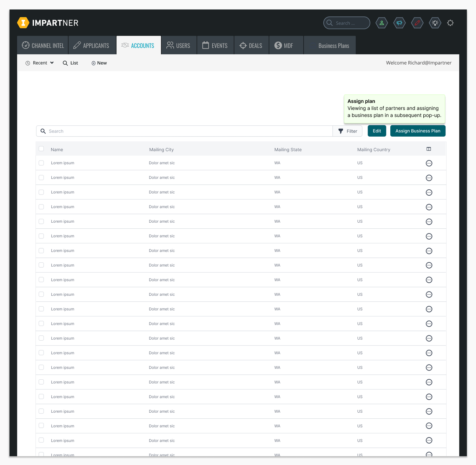Open the megaphone announcements icon
476x465 pixels.
(x=399, y=23)
